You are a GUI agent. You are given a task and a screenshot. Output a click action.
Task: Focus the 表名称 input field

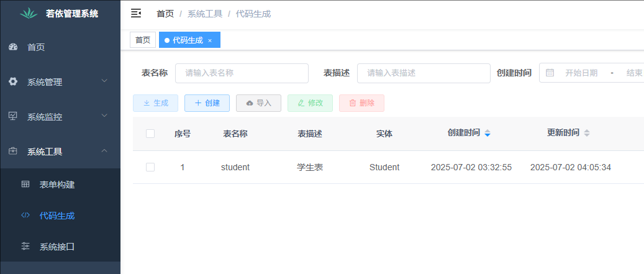(x=242, y=73)
